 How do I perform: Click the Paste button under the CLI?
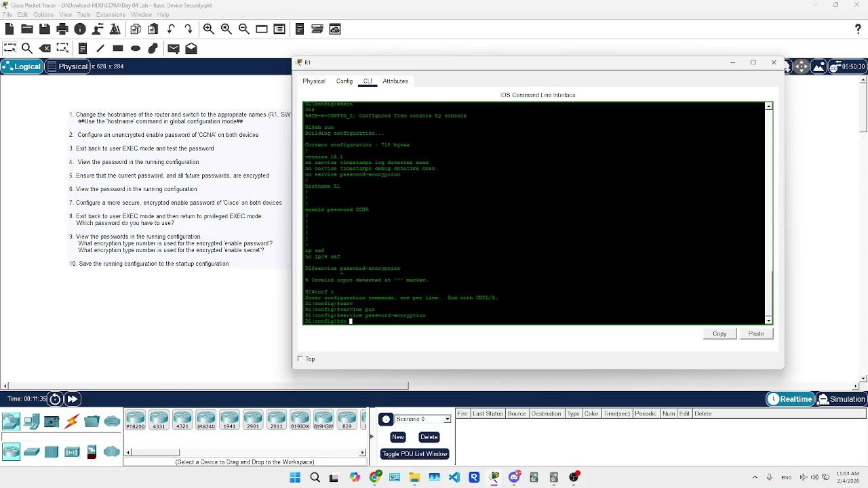(756, 333)
